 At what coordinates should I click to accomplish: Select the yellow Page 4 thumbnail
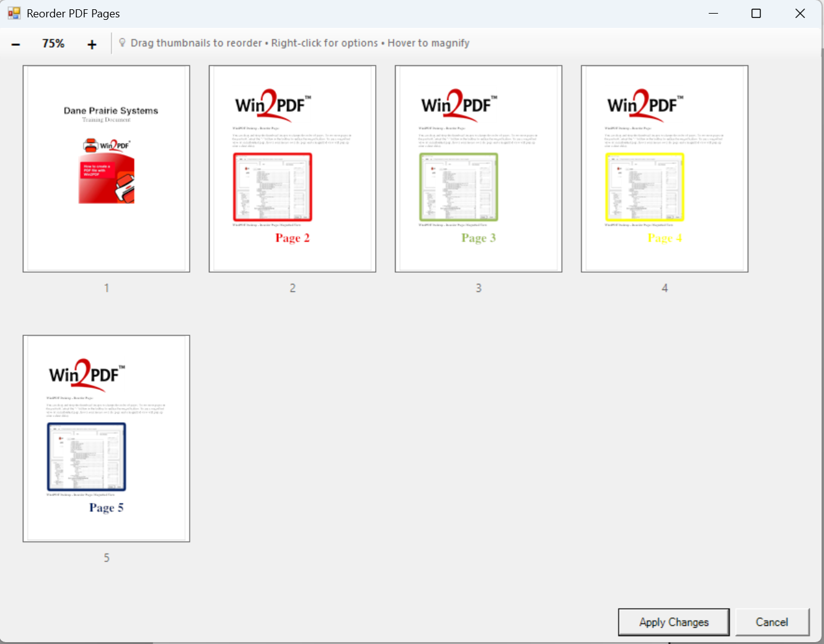point(665,169)
